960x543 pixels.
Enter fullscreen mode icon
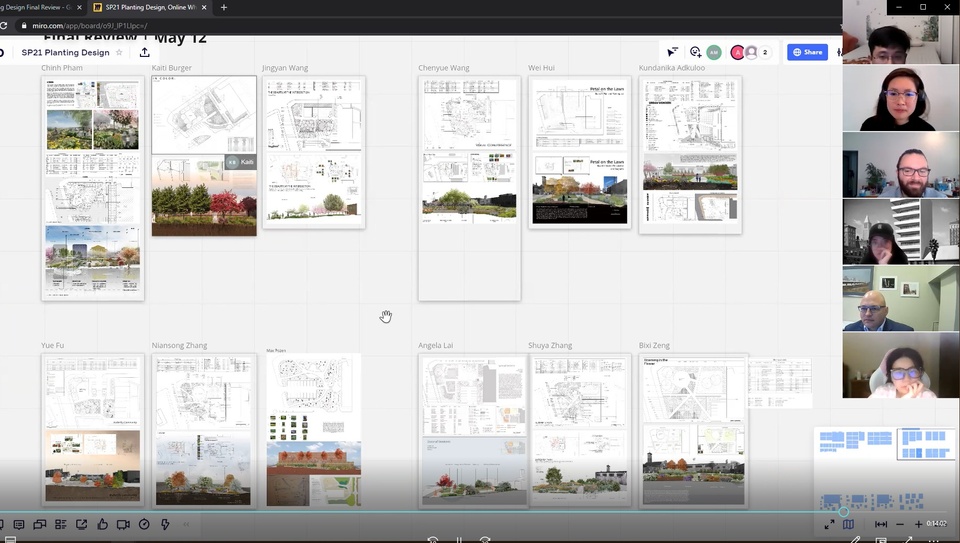(x=829, y=525)
